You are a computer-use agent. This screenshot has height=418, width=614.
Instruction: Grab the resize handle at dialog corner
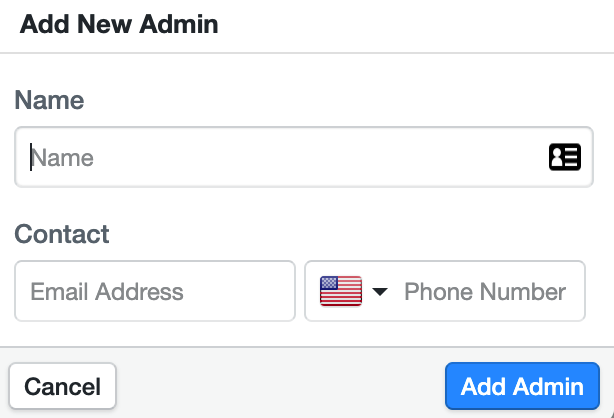point(612,415)
